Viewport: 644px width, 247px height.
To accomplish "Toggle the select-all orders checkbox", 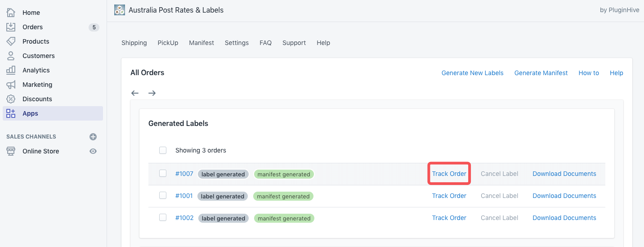I will click(x=163, y=150).
